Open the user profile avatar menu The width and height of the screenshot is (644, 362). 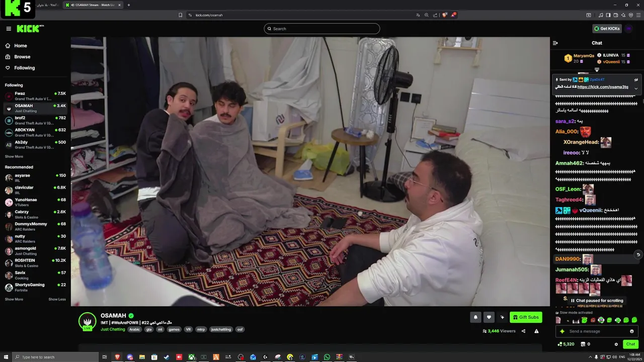click(x=628, y=29)
